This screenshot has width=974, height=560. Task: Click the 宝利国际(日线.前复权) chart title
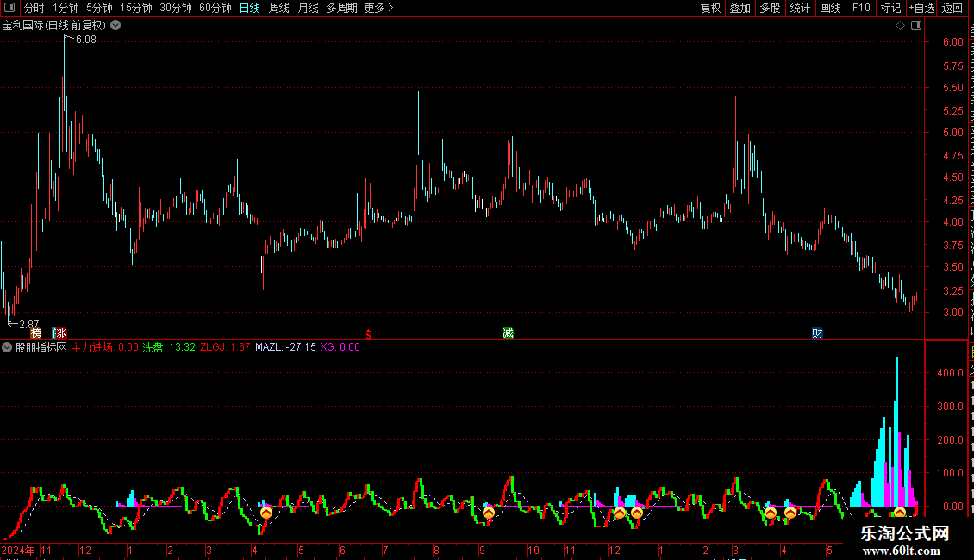pyautogui.click(x=54, y=26)
